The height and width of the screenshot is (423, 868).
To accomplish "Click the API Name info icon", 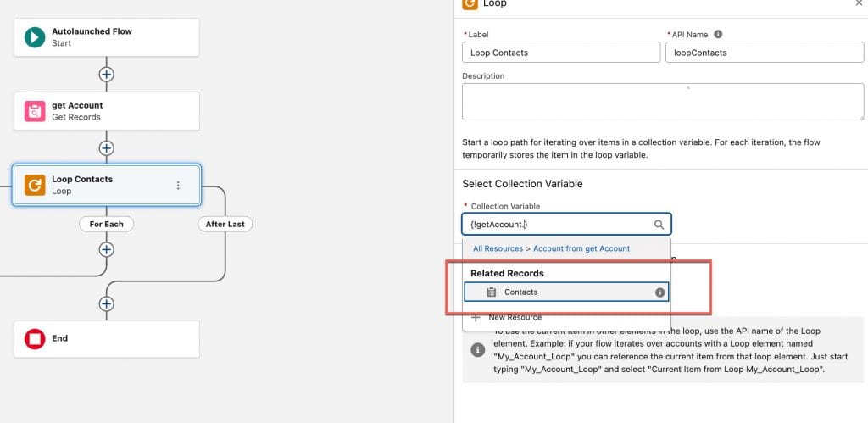I will click(x=718, y=34).
